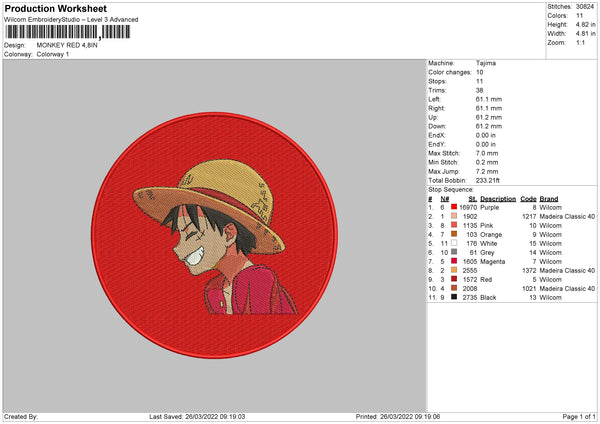Select the Total Bobbin value '233.21ft'

tap(488, 180)
